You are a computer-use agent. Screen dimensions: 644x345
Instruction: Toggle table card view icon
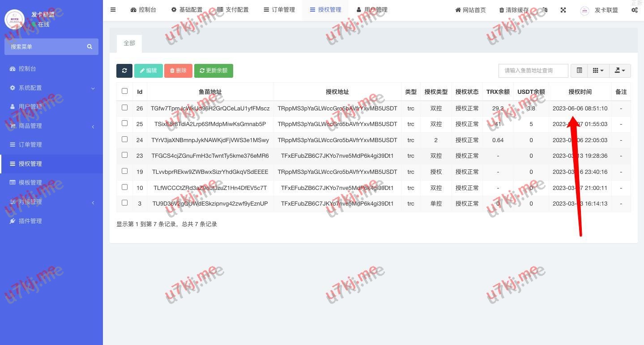coord(579,71)
